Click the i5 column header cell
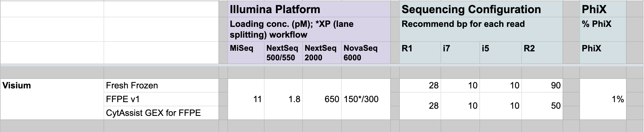 click(x=501, y=53)
